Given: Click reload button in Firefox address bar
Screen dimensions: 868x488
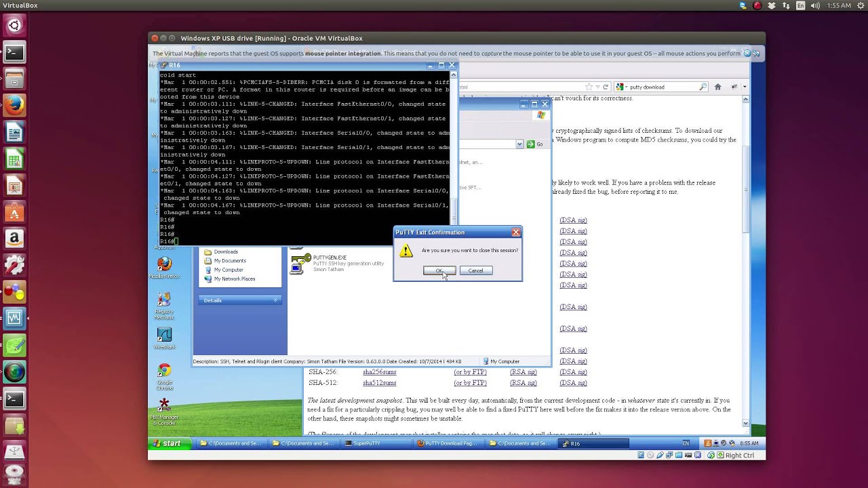Looking at the screenshot, I should click(606, 87).
